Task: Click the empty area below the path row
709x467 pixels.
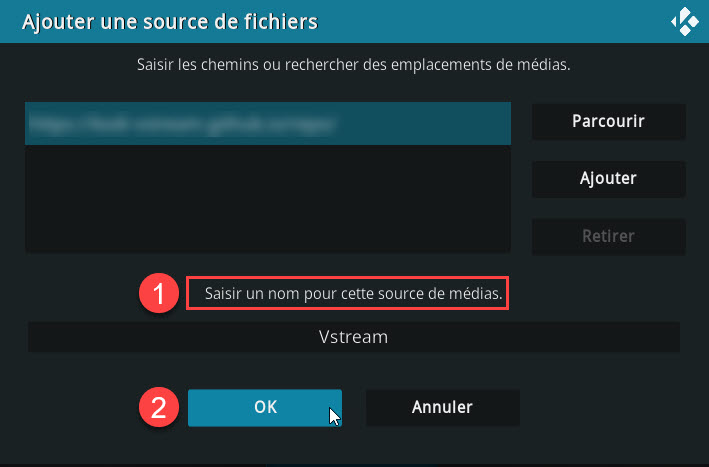Action: click(268, 198)
